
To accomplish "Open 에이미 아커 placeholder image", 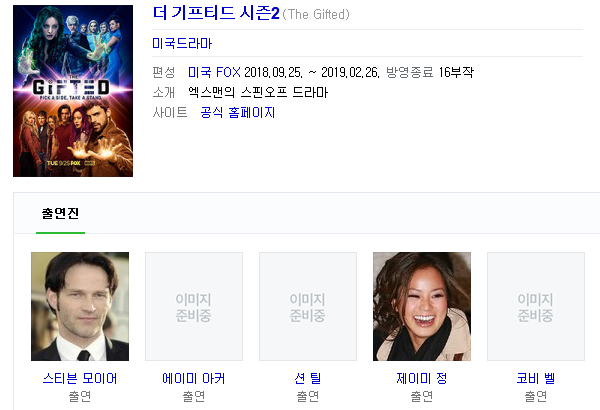I will (x=194, y=306).
